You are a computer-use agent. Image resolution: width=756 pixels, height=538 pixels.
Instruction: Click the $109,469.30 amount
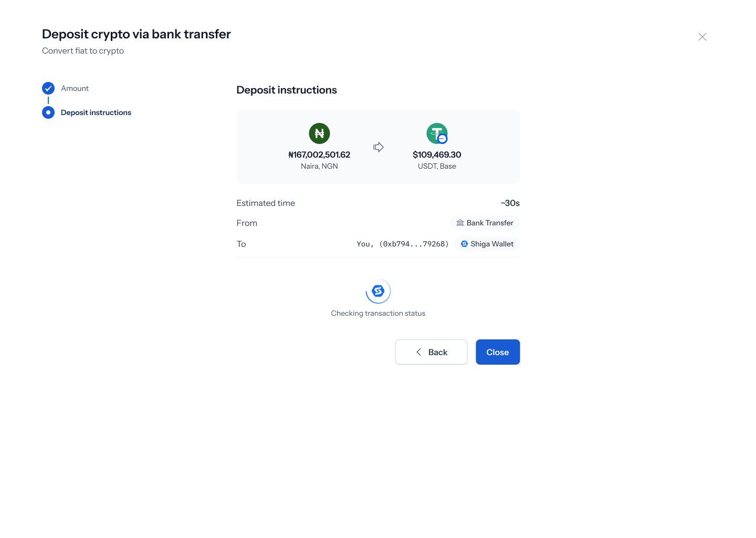point(437,154)
